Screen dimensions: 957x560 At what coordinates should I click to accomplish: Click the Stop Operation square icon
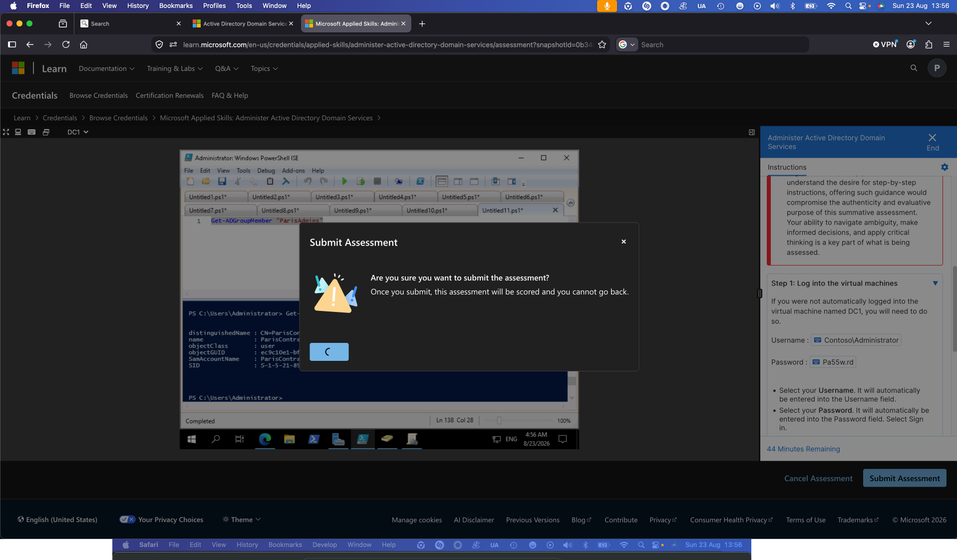377,182
